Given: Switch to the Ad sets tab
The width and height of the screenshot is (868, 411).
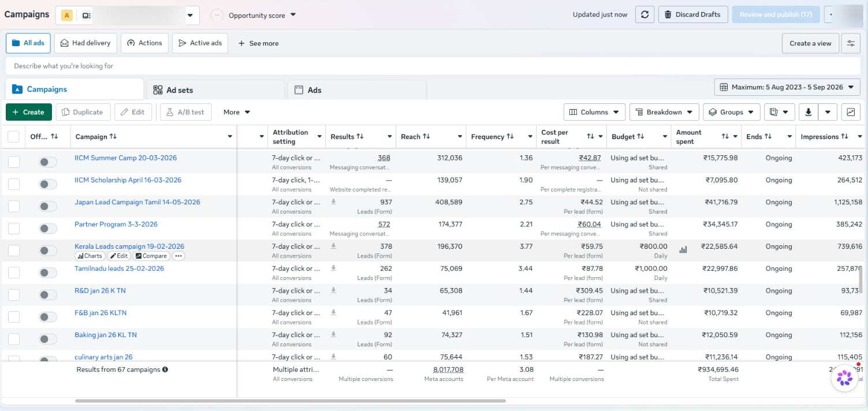Looking at the screenshot, I should (215, 90).
